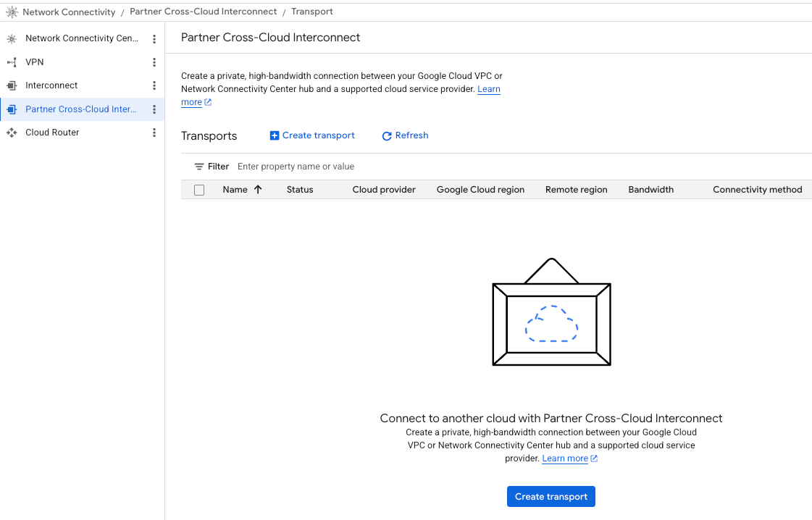Toggle the select-all checkbox in table header

[199, 190]
